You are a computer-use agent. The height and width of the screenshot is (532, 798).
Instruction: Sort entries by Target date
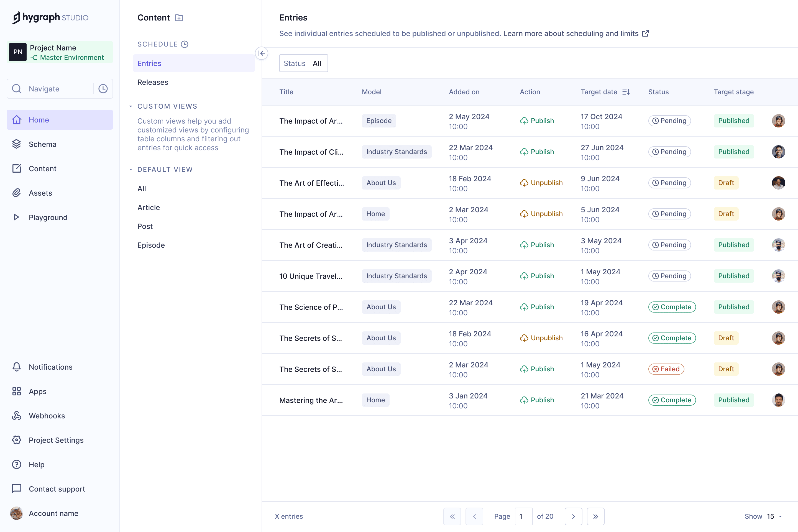626,92
